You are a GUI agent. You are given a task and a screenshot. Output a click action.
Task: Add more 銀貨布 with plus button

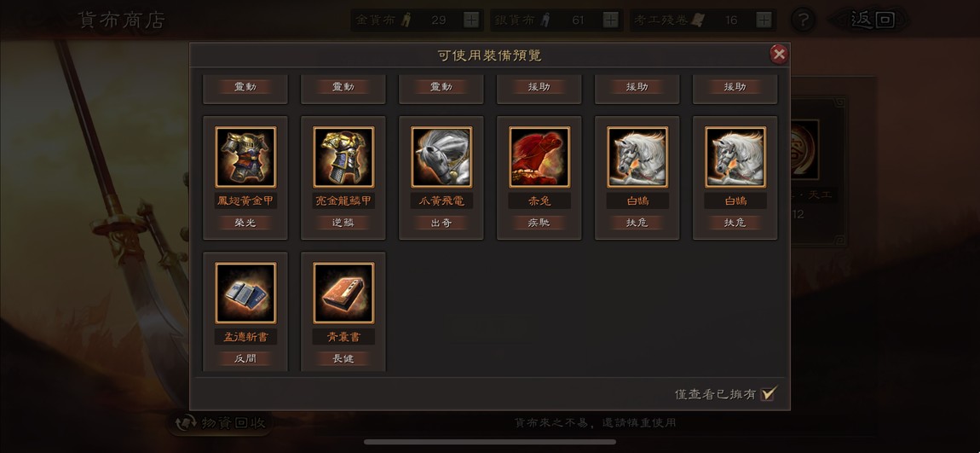coord(611,20)
